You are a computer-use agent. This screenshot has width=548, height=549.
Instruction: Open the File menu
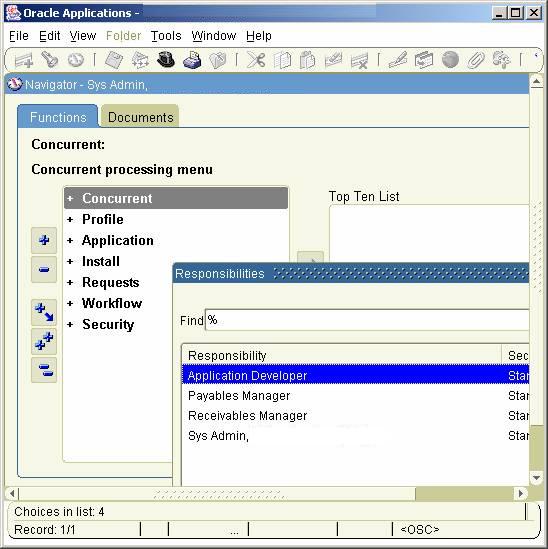click(x=19, y=36)
